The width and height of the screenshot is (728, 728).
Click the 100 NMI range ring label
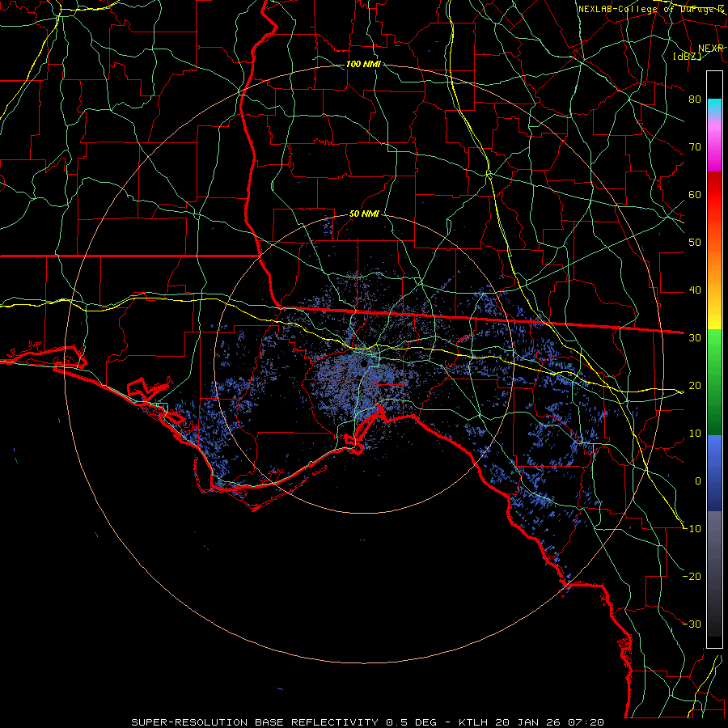[363, 64]
